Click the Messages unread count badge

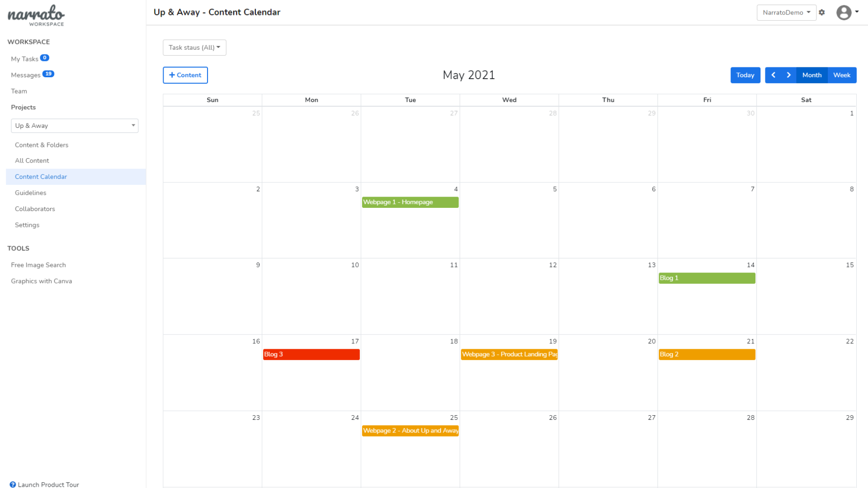pos(49,74)
